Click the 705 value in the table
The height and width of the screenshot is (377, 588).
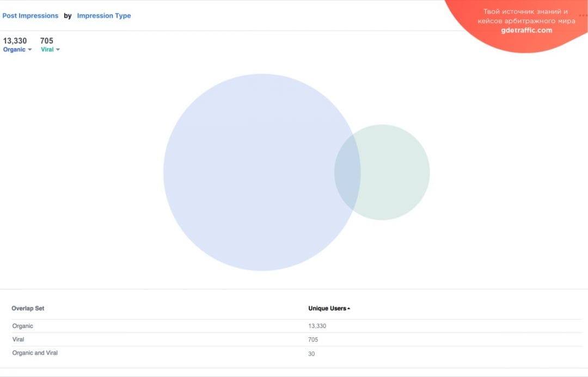313,339
